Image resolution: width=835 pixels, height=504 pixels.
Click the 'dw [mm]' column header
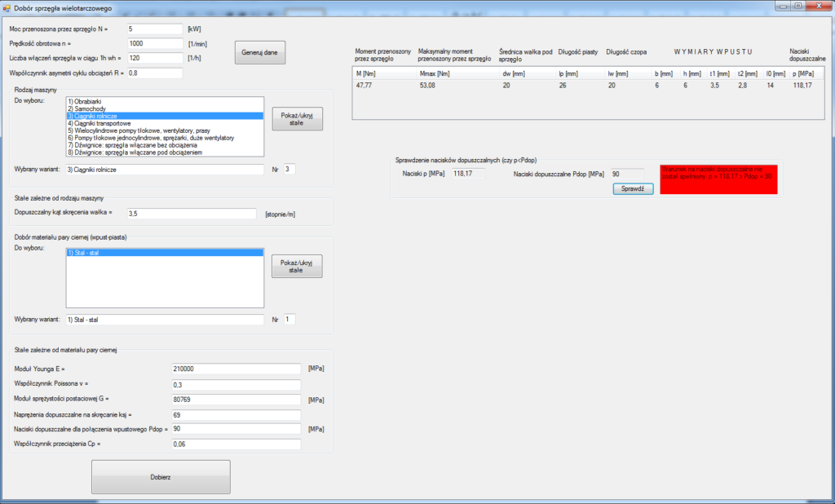point(528,73)
